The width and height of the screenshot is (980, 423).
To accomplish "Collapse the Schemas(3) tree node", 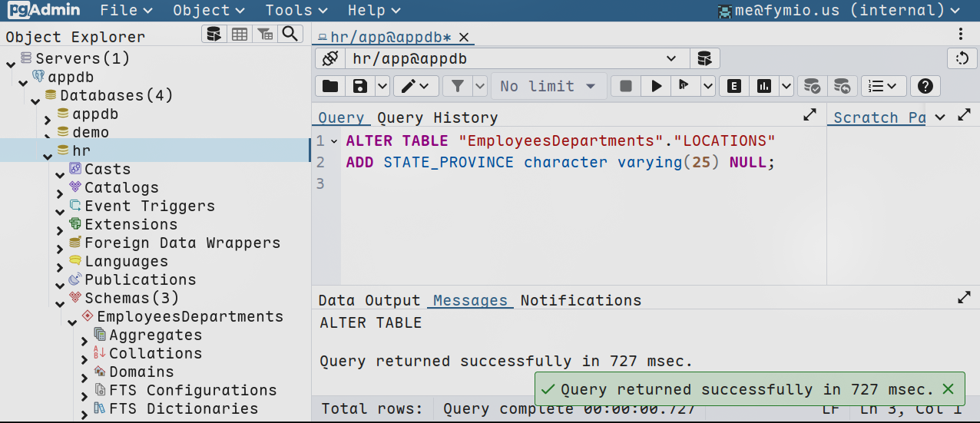I will [x=60, y=299].
